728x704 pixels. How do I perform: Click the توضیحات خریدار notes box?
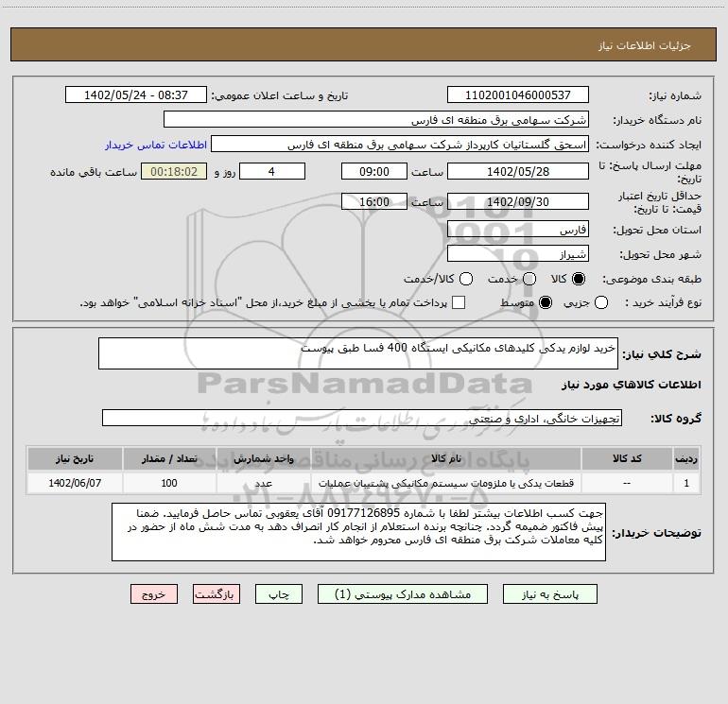[358, 532]
